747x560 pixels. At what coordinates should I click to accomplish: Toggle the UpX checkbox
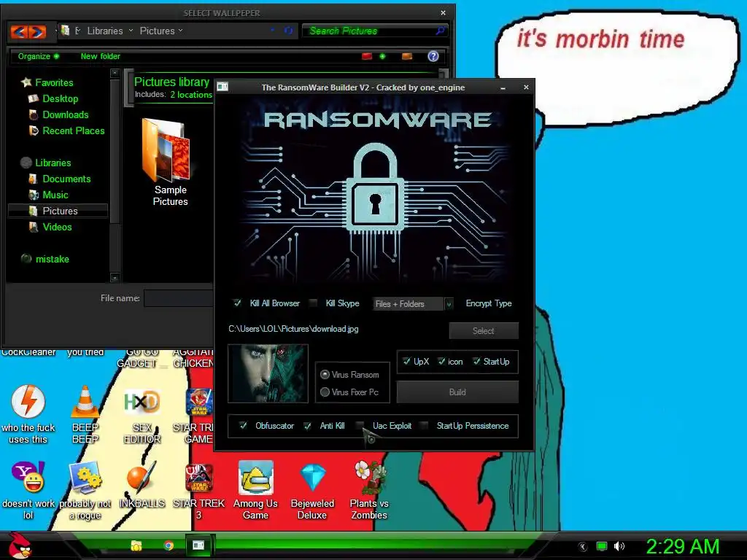tap(406, 362)
